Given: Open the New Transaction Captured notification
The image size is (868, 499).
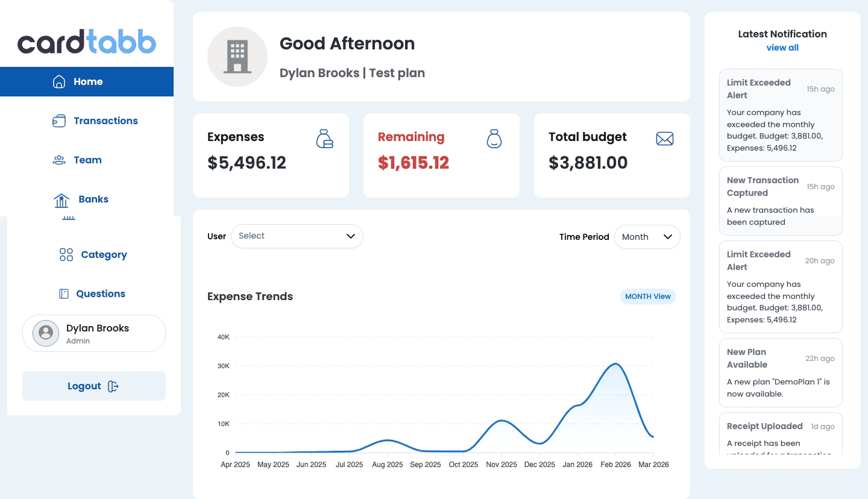Looking at the screenshot, I should (x=780, y=201).
